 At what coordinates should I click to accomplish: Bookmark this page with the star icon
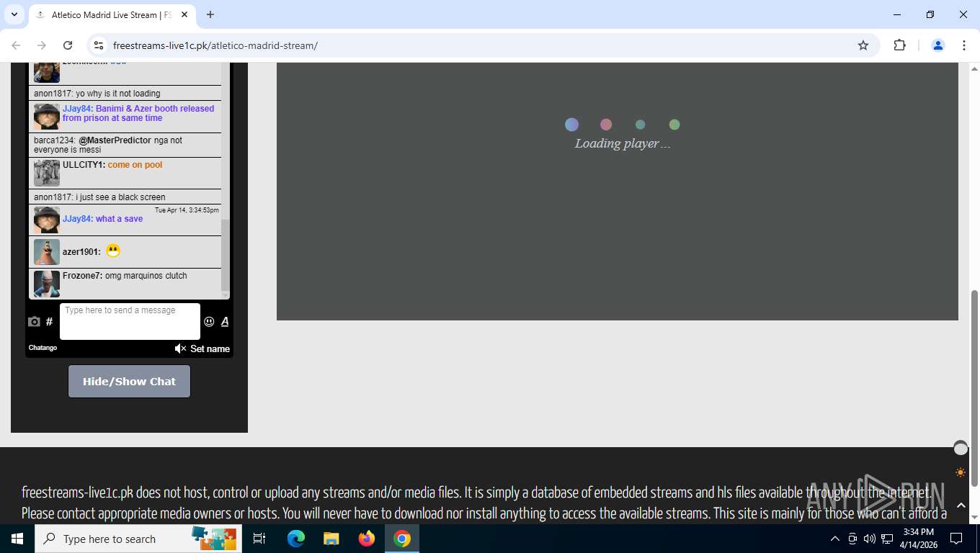(x=863, y=45)
